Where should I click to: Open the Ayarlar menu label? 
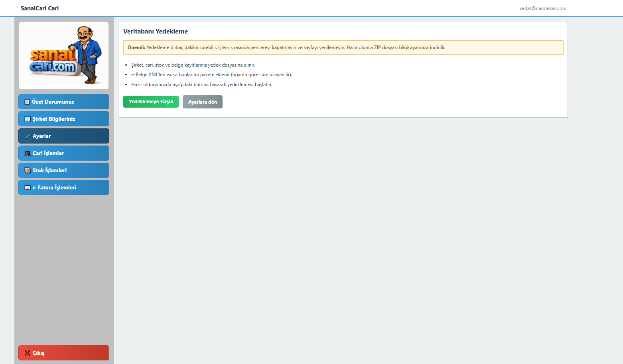point(42,136)
